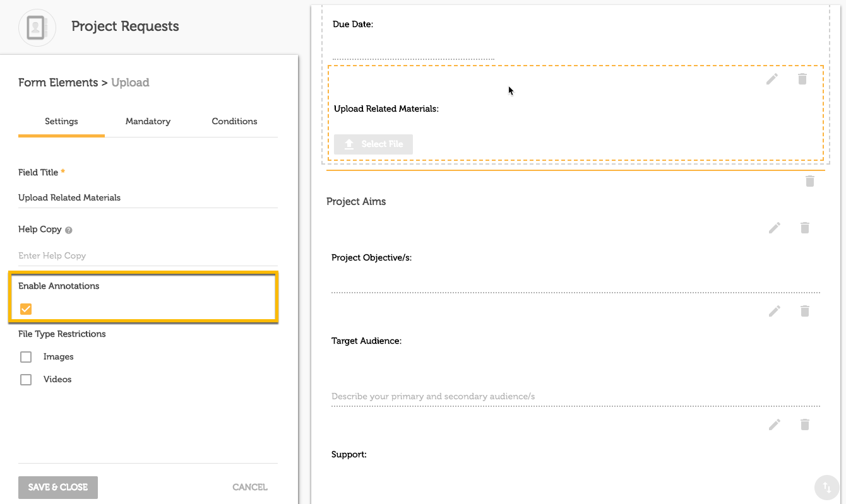Open the Mandatory tab
The width and height of the screenshot is (846, 504).
tap(148, 121)
